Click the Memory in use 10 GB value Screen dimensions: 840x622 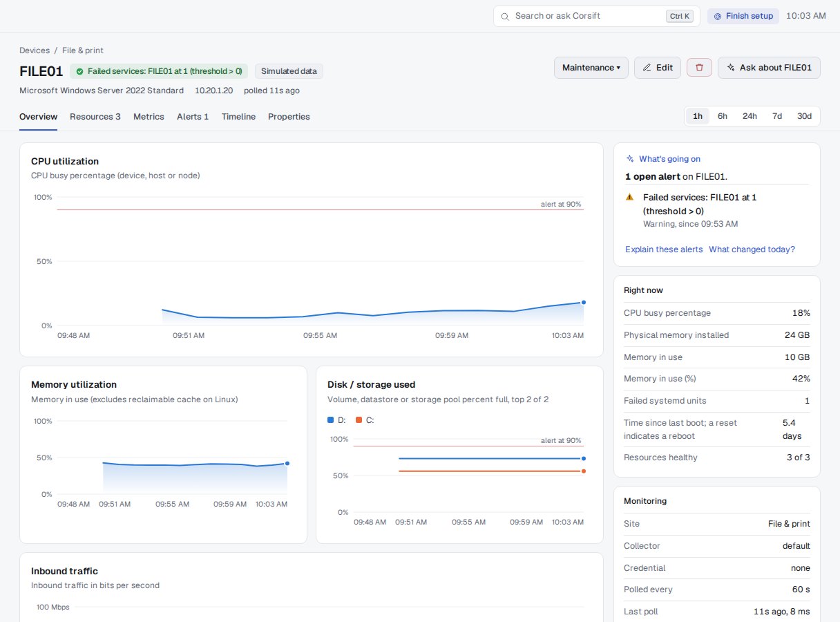pos(798,357)
